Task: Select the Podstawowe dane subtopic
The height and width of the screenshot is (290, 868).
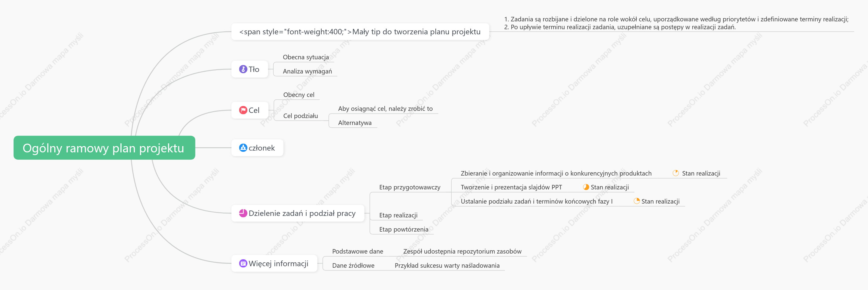Action: pos(358,251)
